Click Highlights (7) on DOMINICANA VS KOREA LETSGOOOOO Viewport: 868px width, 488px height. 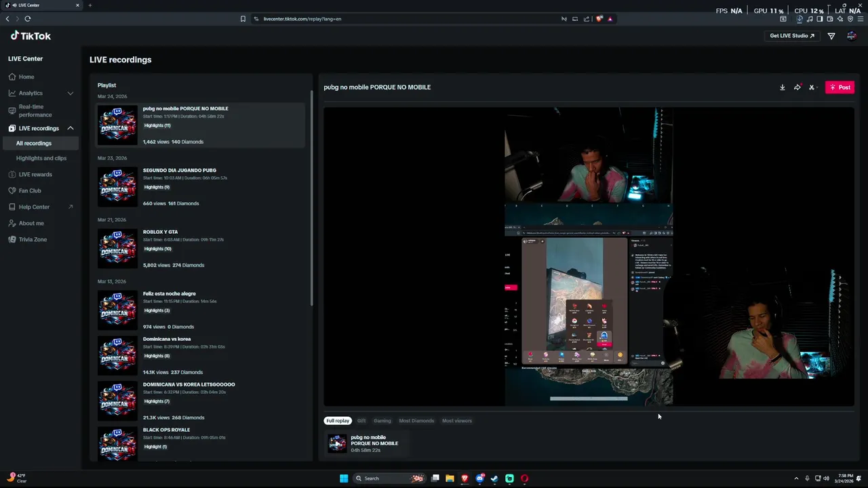(x=157, y=401)
